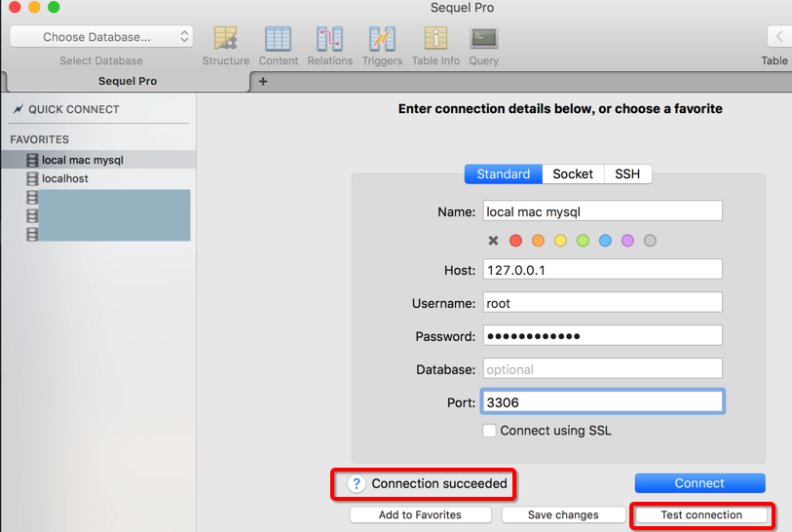Open the Choose Database dropdown
Screen dimensions: 792x532
click(101, 37)
